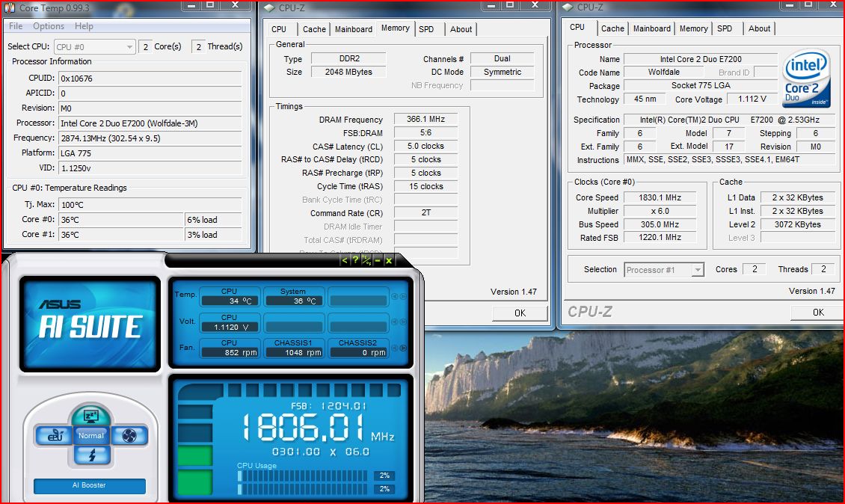The width and height of the screenshot is (845, 504).
Task: Click OK in the Memory CPU-Z window
Action: click(x=520, y=313)
